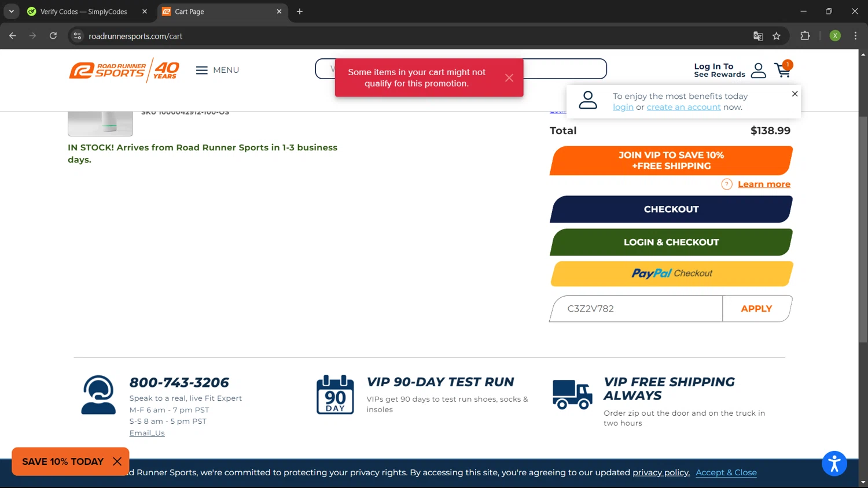Screen dimensions: 868x488
Task: Open the Road Runner Sports logo homepage
Action: [124, 70]
